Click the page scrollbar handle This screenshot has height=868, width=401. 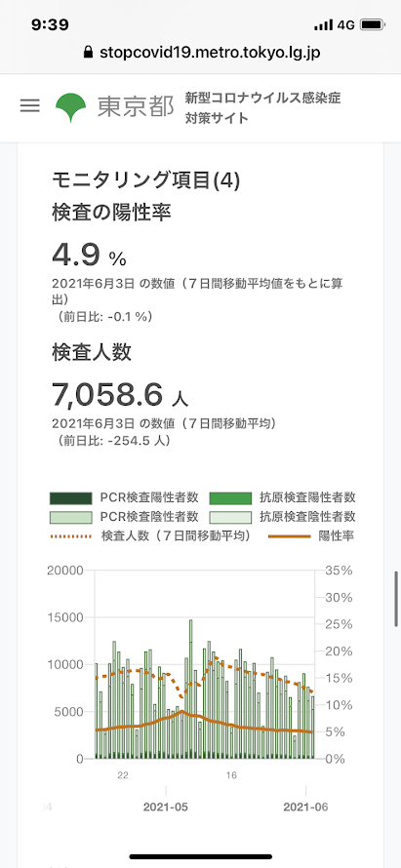coord(396,599)
